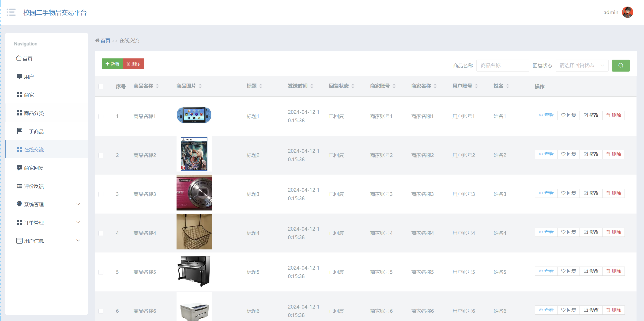Image resolution: width=644 pixels, height=321 pixels.
Task: Open 二手商品 in the sidebar
Action: click(34, 132)
